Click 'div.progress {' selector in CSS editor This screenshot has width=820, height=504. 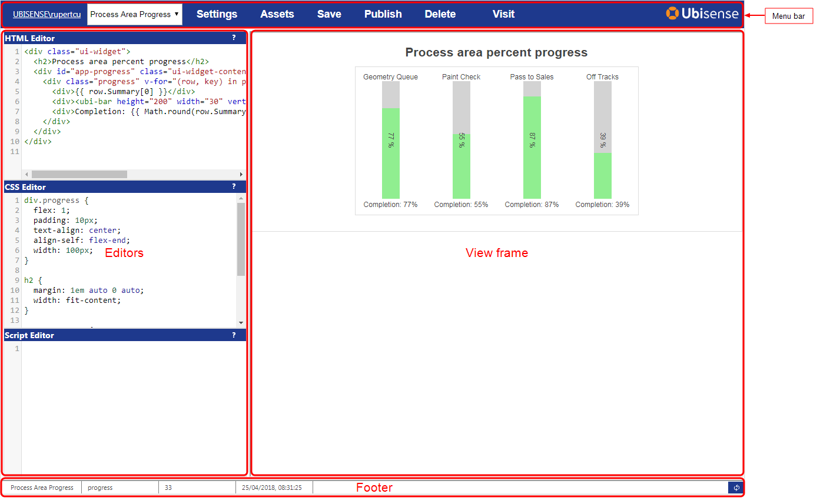pos(57,201)
